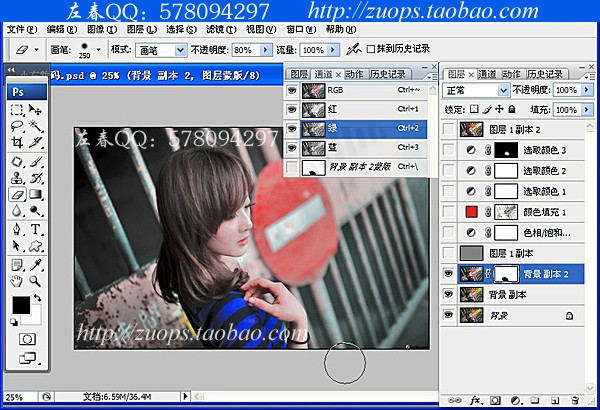This screenshot has width=600, height=410.
Task: Enable 抹到历史记录 checkbox
Action: click(370, 49)
